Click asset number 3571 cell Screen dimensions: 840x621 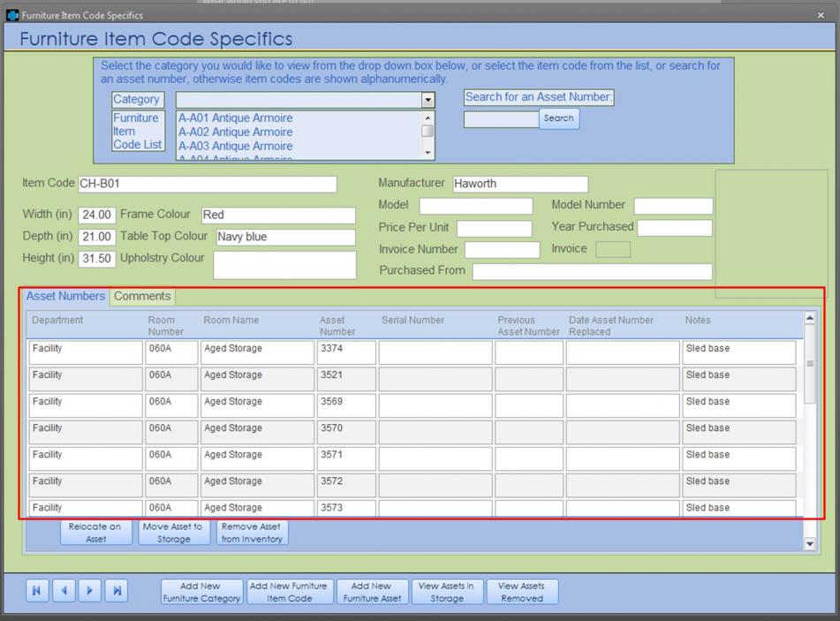click(x=346, y=458)
